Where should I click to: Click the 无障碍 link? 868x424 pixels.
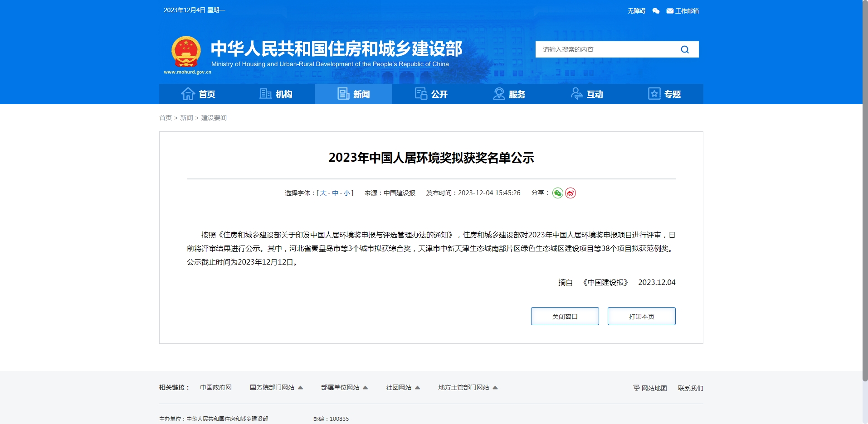click(x=636, y=11)
